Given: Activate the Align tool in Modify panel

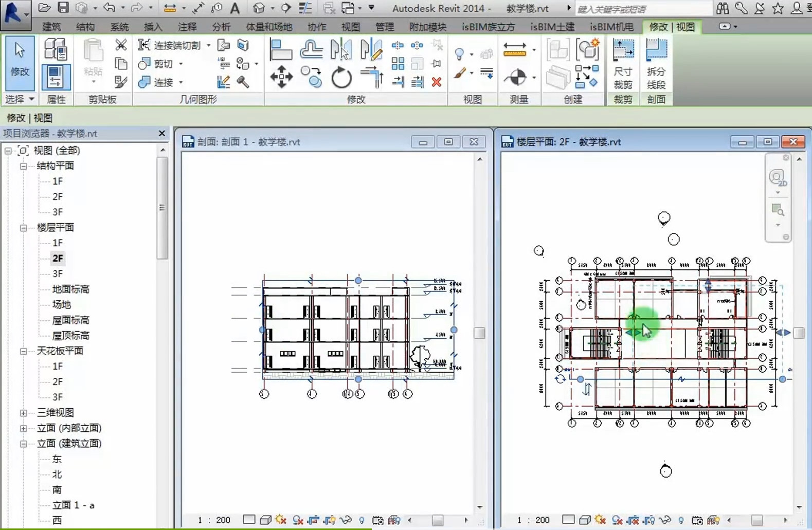Looking at the screenshot, I should click(281, 49).
